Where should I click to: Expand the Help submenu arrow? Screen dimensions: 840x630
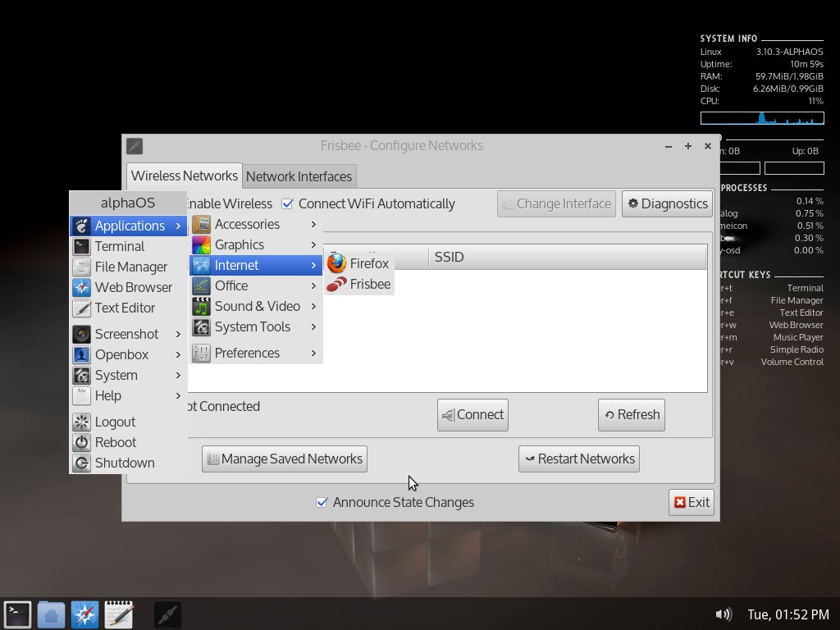tap(178, 396)
